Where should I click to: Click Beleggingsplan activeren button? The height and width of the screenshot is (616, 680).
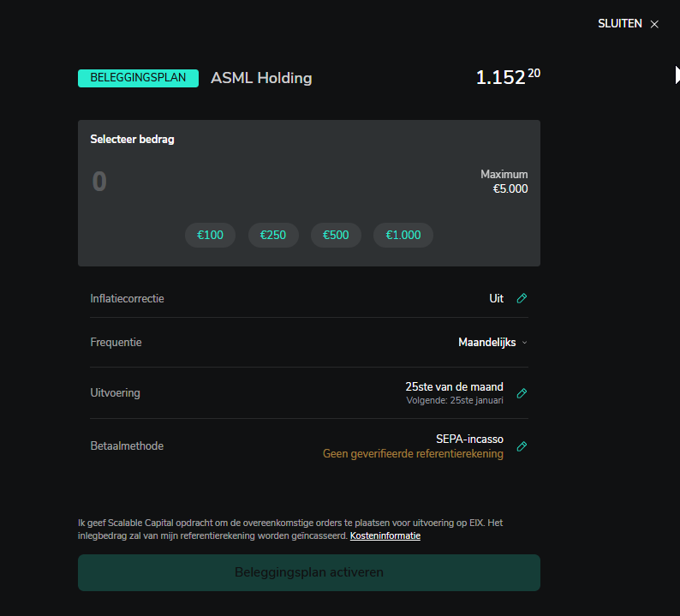click(309, 572)
